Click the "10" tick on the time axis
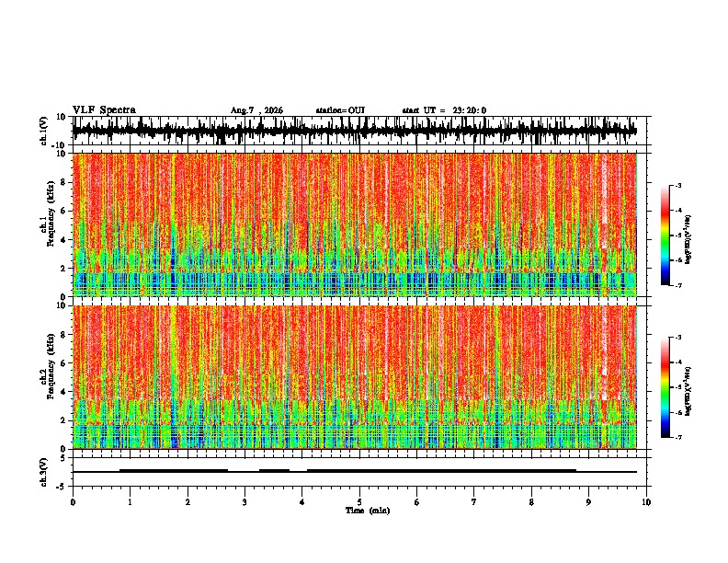Viewport: 728px width, 563px height. tap(646, 502)
